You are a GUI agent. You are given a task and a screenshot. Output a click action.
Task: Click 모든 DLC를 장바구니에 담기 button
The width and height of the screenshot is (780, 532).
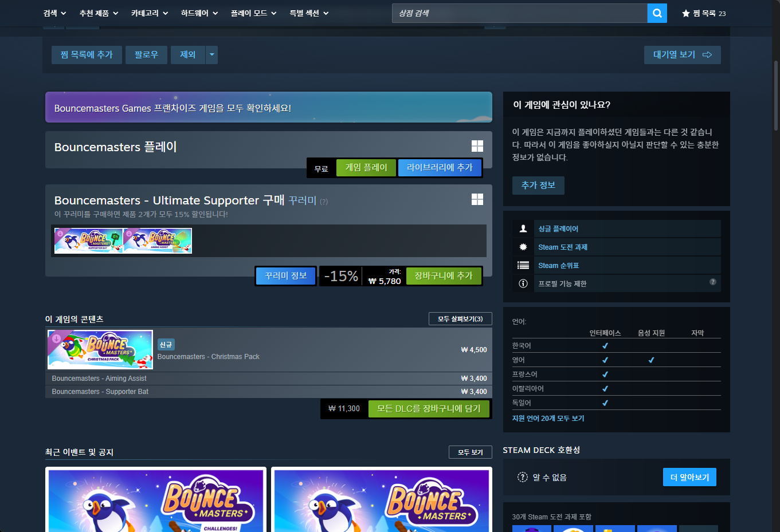click(429, 408)
